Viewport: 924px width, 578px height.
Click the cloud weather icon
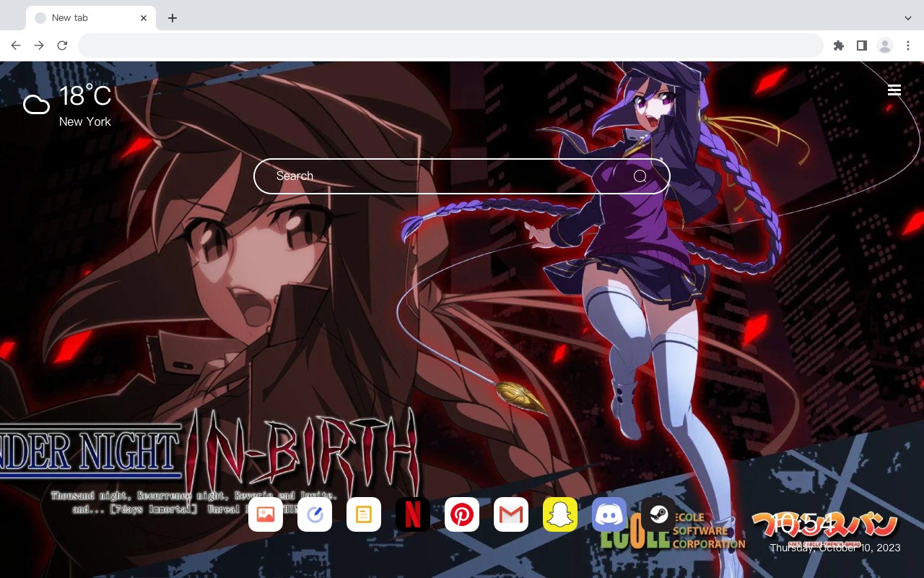pos(36,105)
